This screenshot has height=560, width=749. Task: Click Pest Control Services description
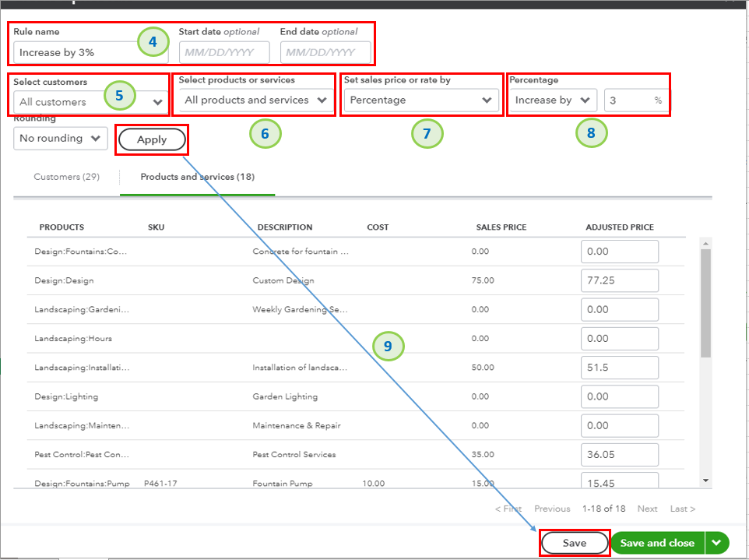pos(294,455)
